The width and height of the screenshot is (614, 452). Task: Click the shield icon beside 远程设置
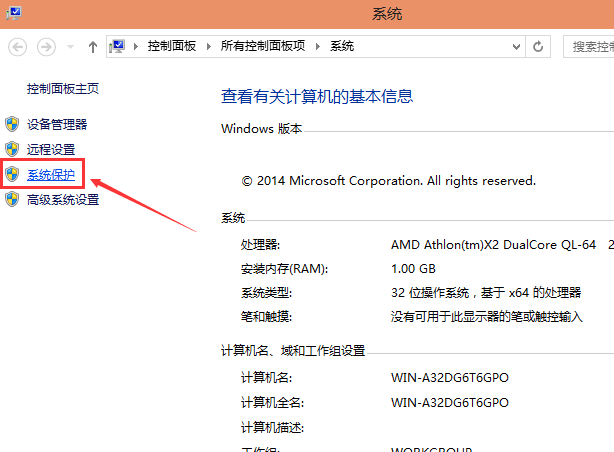pos(12,149)
